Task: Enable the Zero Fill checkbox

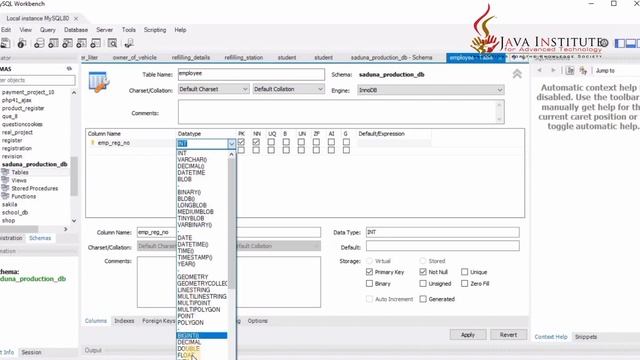Action: (464, 283)
